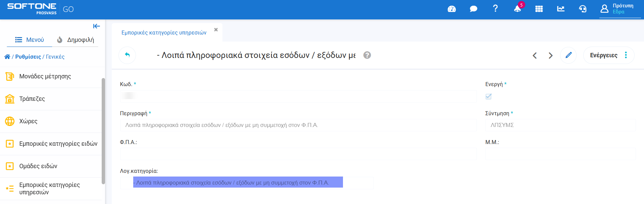Collapse the left sidebar menu
The height and width of the screenshot is (204, 644).
click(x=96, y=26)
